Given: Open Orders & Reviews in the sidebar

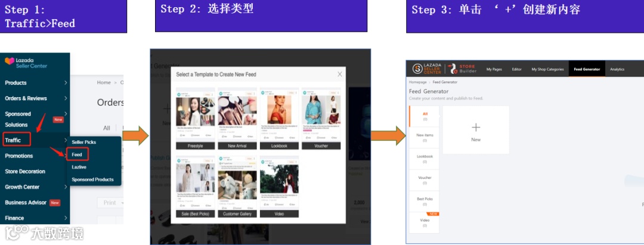Looking at the screenshot, I should tap(26, 98).
